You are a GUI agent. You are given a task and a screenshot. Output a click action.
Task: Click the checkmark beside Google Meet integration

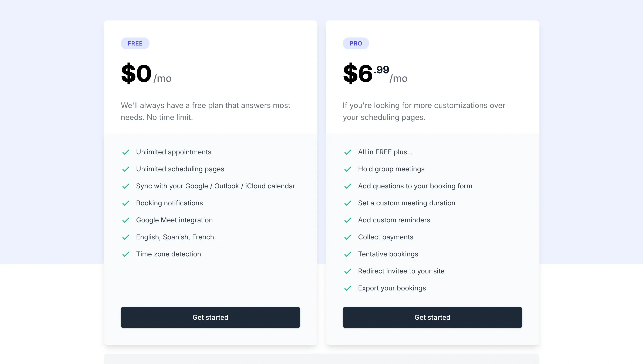tap(126, 220)
